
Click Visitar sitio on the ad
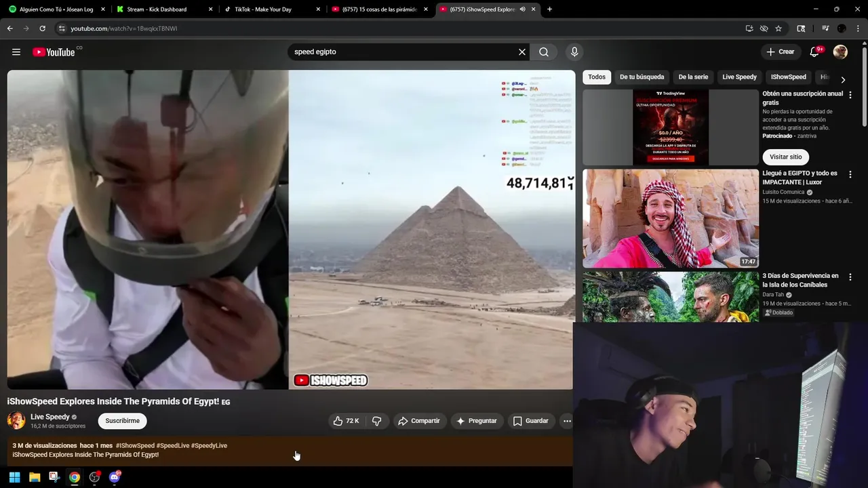pos(785,157)
